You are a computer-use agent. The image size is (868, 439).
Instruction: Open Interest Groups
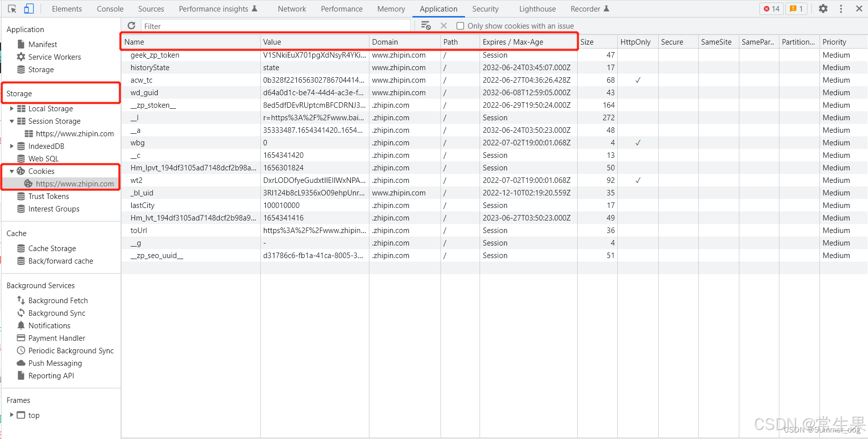pyautogui.click(x=54, y=208)
